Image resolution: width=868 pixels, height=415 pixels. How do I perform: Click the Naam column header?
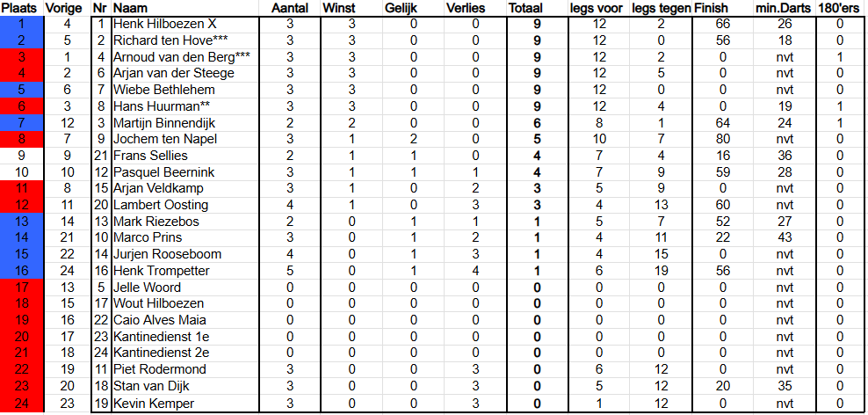click(185, 8)
